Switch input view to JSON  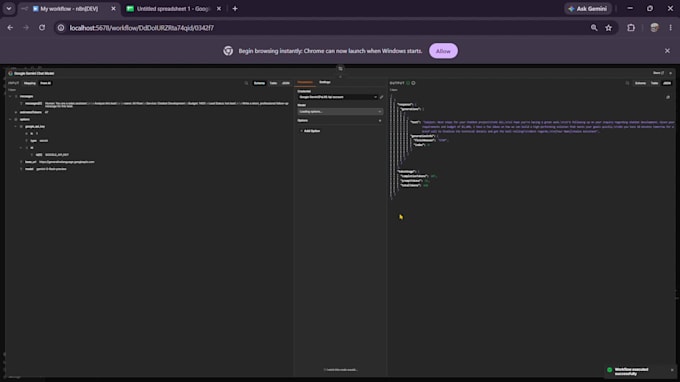tap(286, 83)
